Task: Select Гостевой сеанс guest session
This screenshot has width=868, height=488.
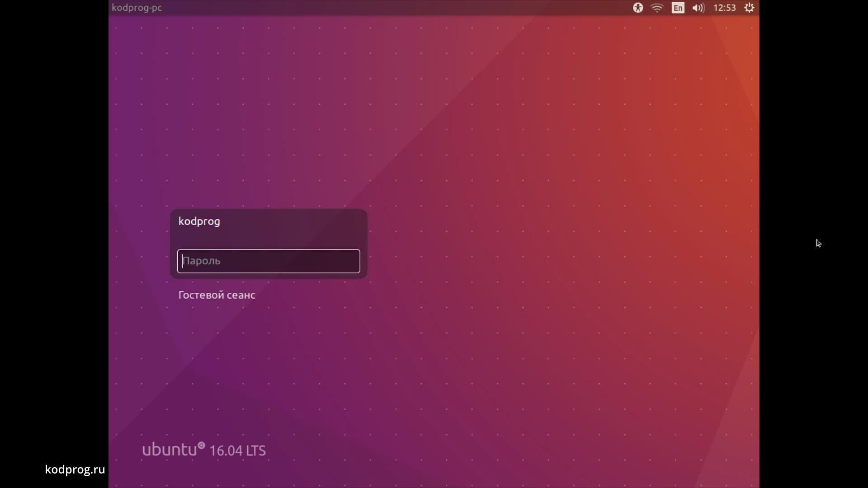Action: click(217, 295)
